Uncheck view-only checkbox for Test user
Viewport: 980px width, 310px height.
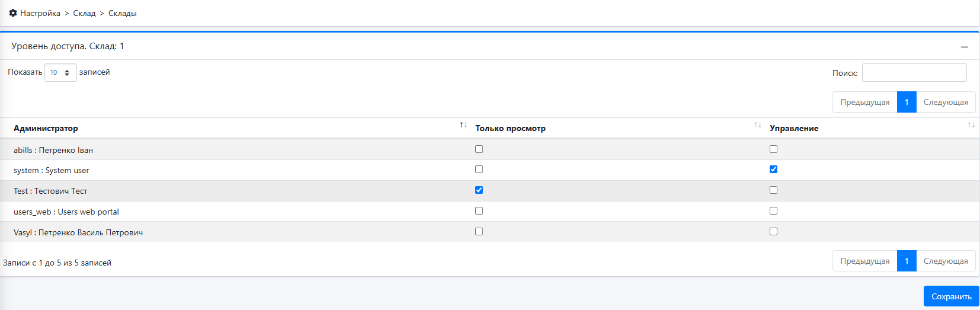[x=479, y=190]
